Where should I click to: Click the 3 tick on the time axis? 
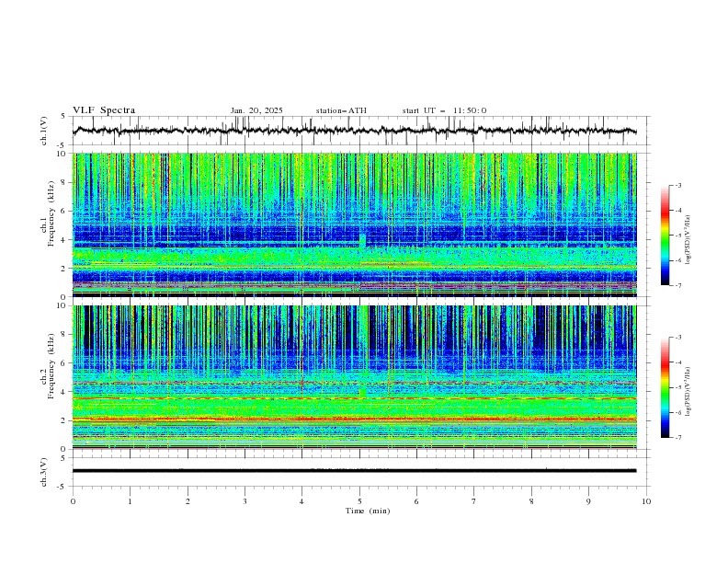245,501
